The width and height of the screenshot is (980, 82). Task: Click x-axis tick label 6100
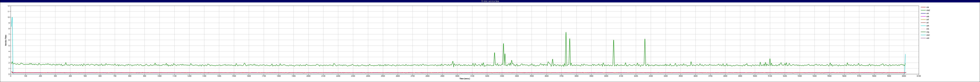[x=919, y=76]
